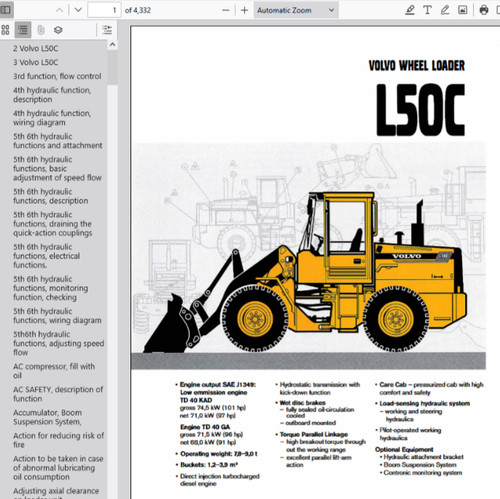Click 'Torque Parallel Linkage' bullet text
Viewport: 500px width, 499px height.
[314, 434]
